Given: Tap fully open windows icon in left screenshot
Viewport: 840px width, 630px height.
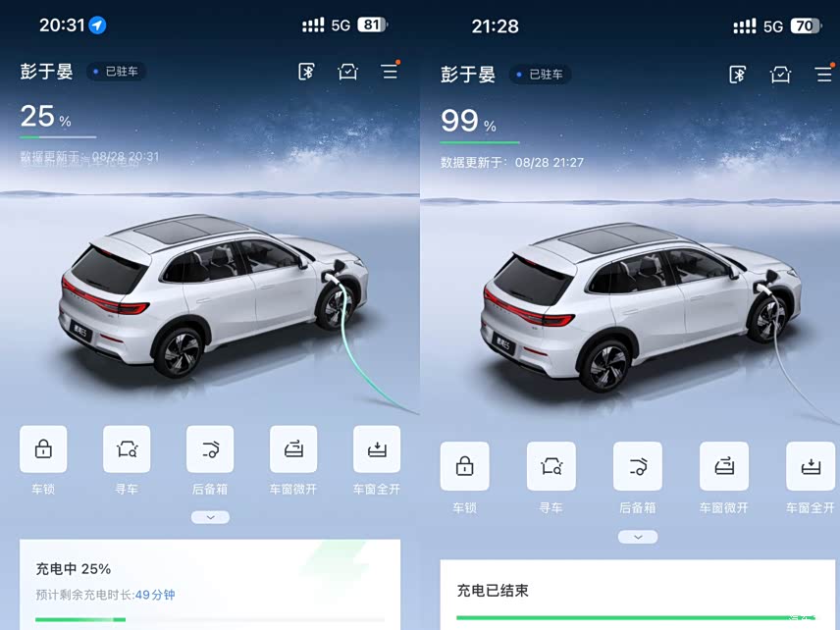Looking at the screenshot, I should pyautogui.click(x=377, y=448).
